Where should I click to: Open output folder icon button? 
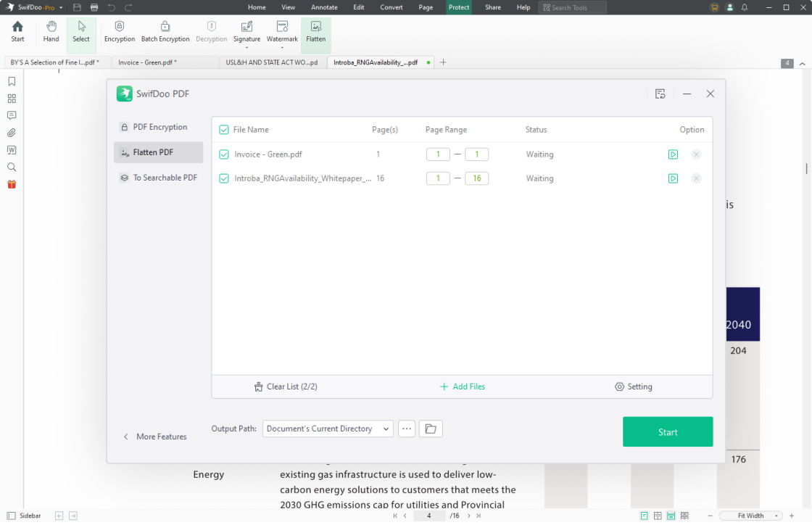tap(431, 429)
